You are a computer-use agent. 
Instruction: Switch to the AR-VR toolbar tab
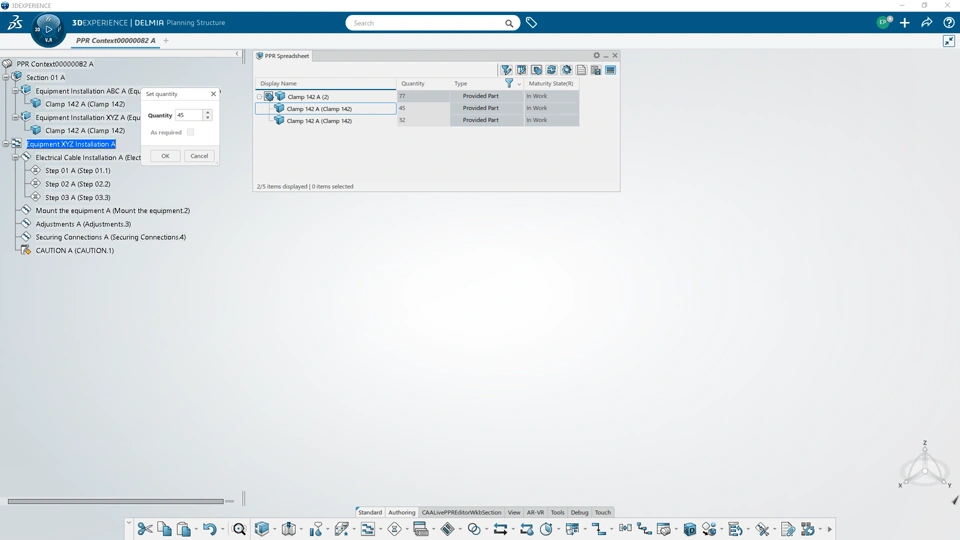536,512
